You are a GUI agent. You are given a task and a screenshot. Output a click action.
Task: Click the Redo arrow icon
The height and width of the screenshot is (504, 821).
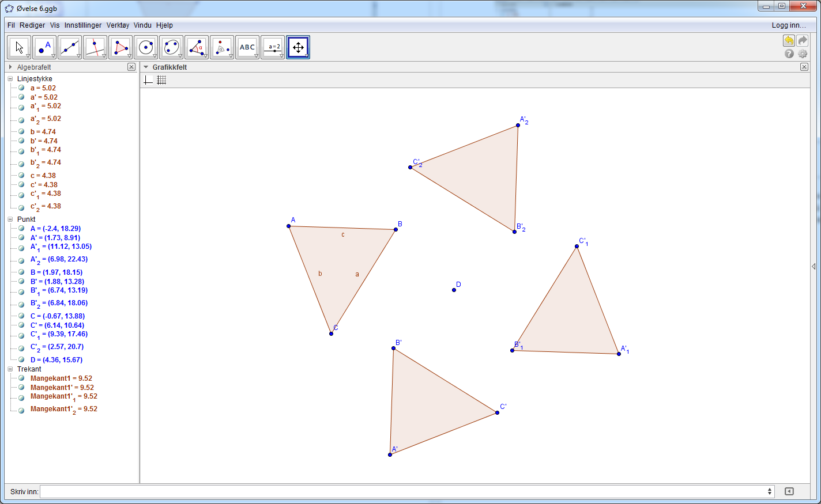coord(803,40)
